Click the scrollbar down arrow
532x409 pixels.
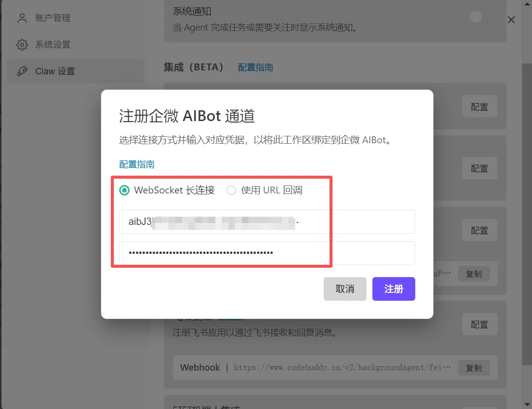click(527, 404)
